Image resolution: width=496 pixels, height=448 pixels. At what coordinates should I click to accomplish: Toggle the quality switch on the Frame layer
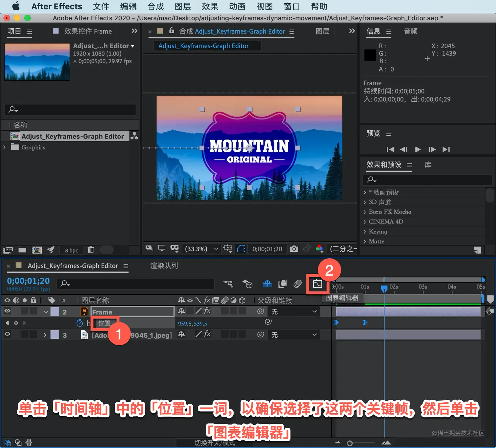pyautogui.click(x=198, y=311)
